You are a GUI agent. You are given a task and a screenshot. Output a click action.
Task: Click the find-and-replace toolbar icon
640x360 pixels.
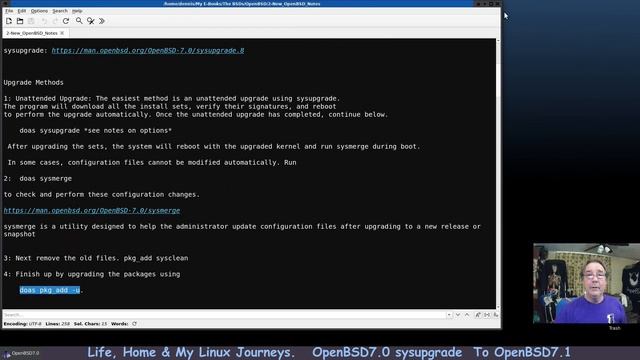point(90,21)
